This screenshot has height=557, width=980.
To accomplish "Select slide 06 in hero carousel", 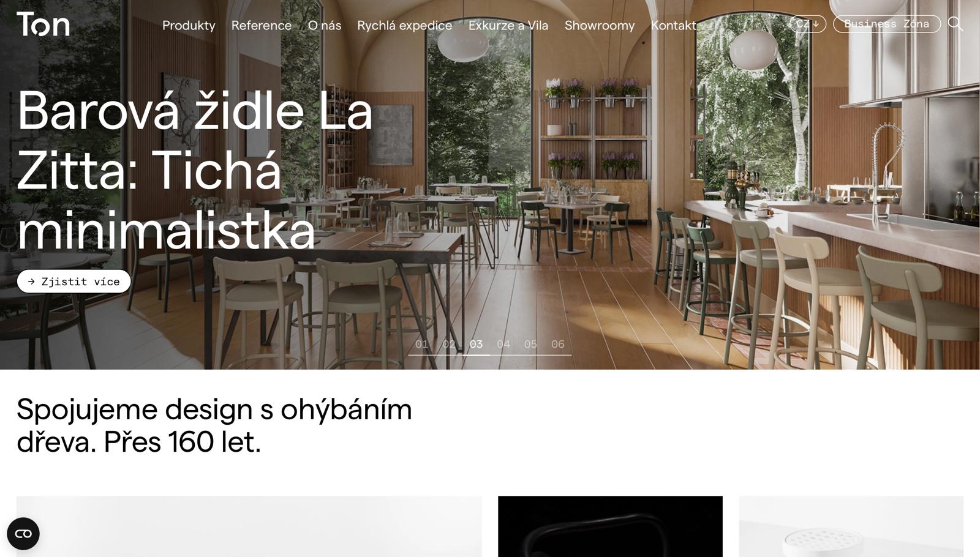I will click(558, 345).
